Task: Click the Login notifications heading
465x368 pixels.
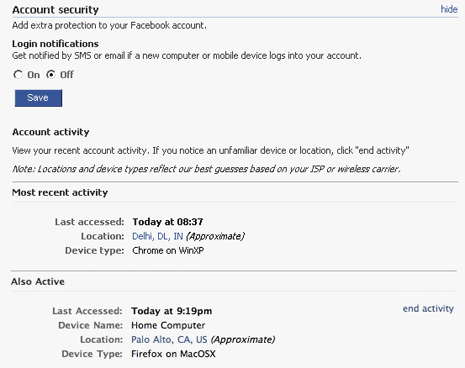Action: (55, 44)
